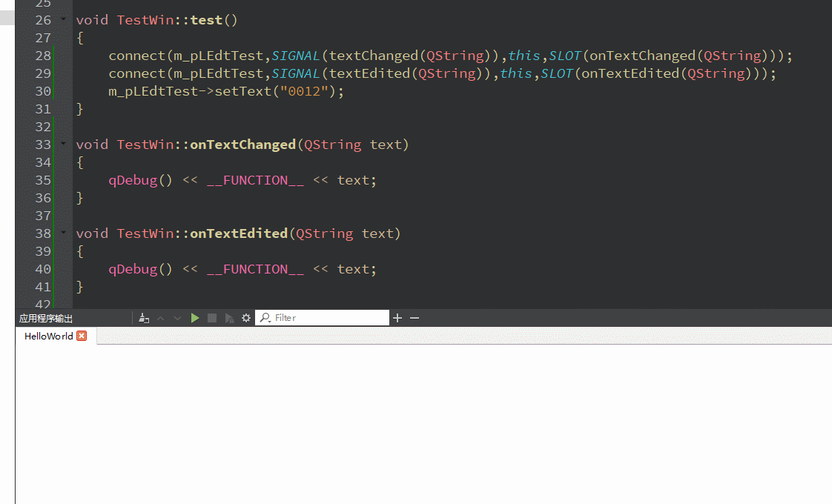Viewport: 832px width, 504px height.
Task: Stop the running program square button
Action: 212,318
